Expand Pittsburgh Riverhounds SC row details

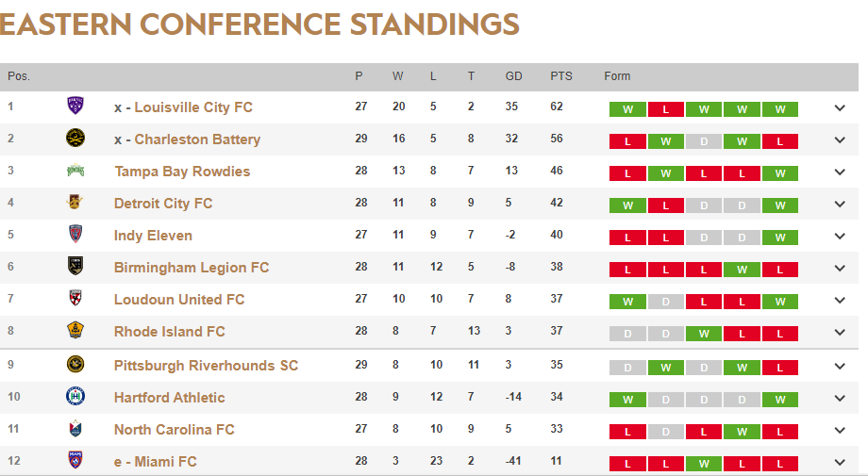(840, 366)
